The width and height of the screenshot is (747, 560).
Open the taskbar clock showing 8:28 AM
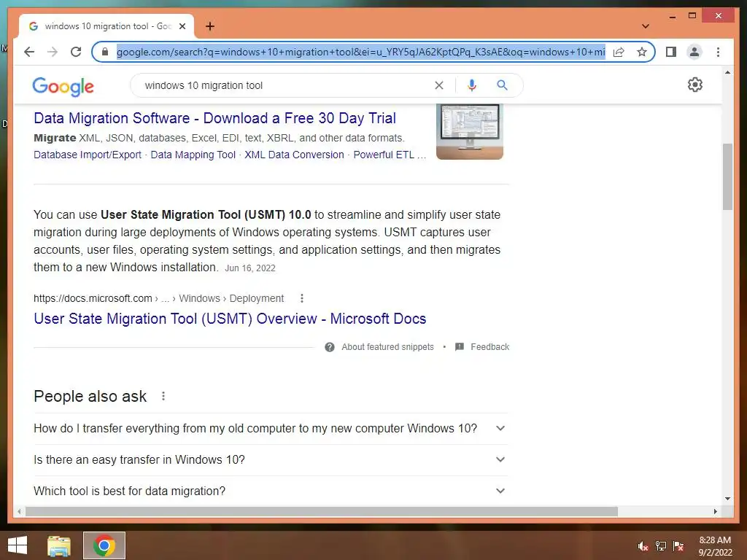(x=715, y=546)
